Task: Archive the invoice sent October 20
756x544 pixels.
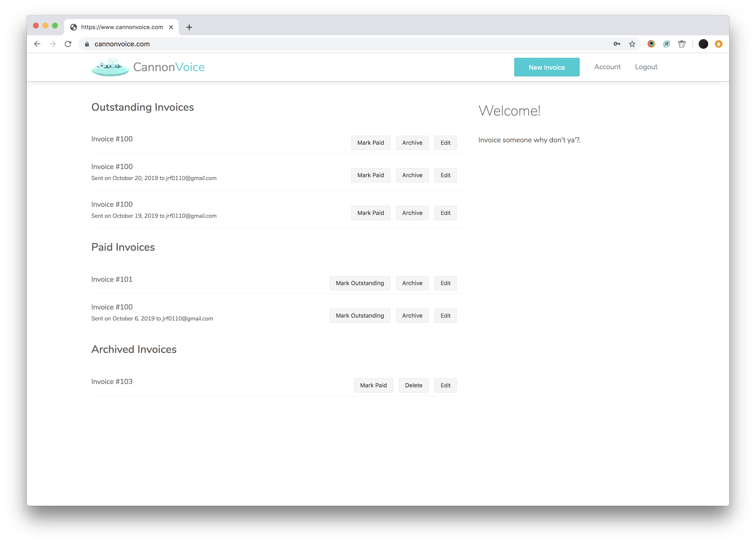Action: [412, 175]
